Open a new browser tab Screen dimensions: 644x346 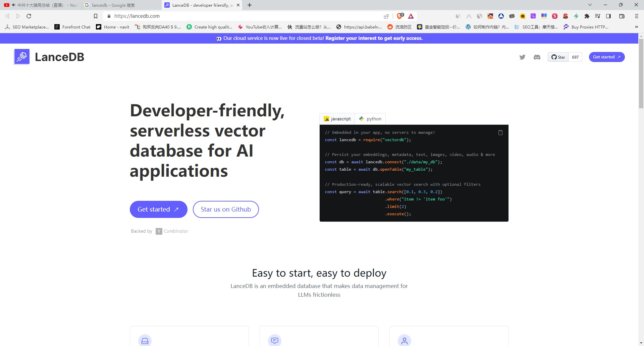click(250, 5)
